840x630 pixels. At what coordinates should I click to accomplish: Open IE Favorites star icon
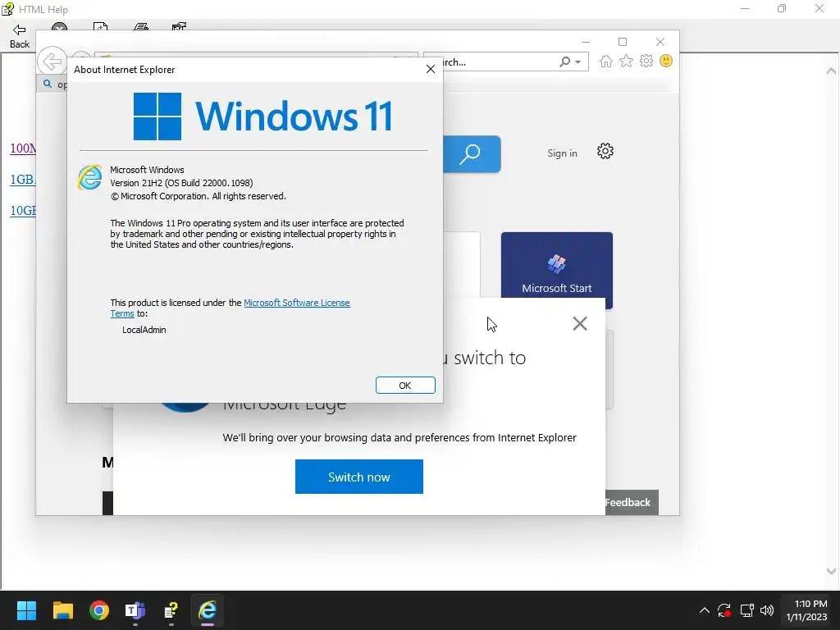coord(626,61)
